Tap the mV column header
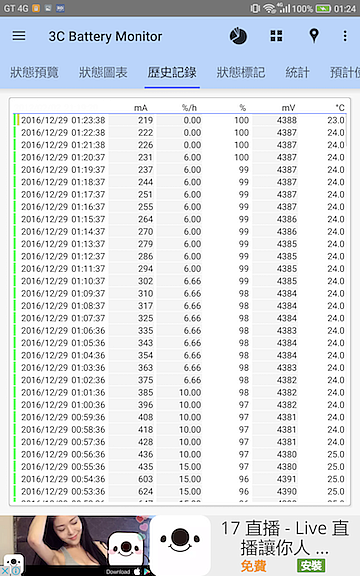 pyautogui.click(x=288, y=108)
